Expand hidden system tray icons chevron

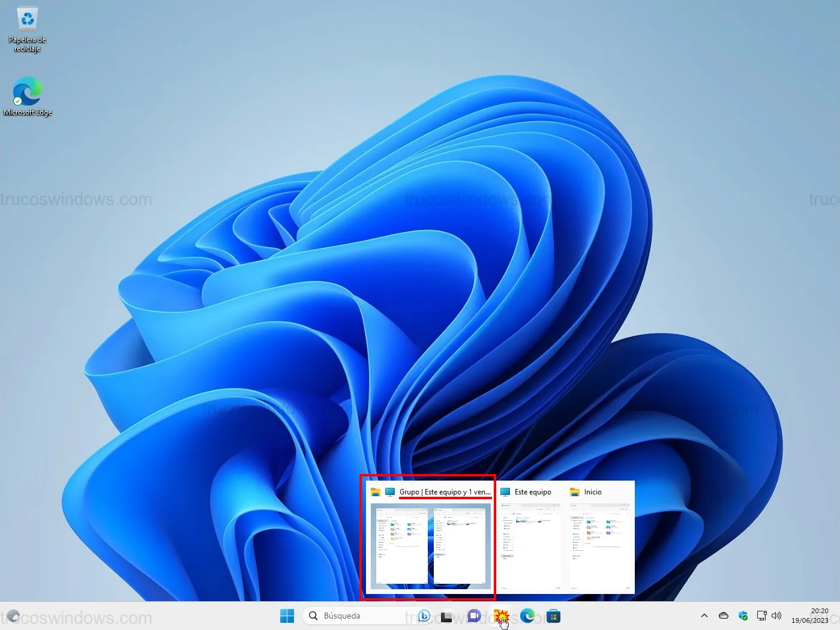point(704,616)
